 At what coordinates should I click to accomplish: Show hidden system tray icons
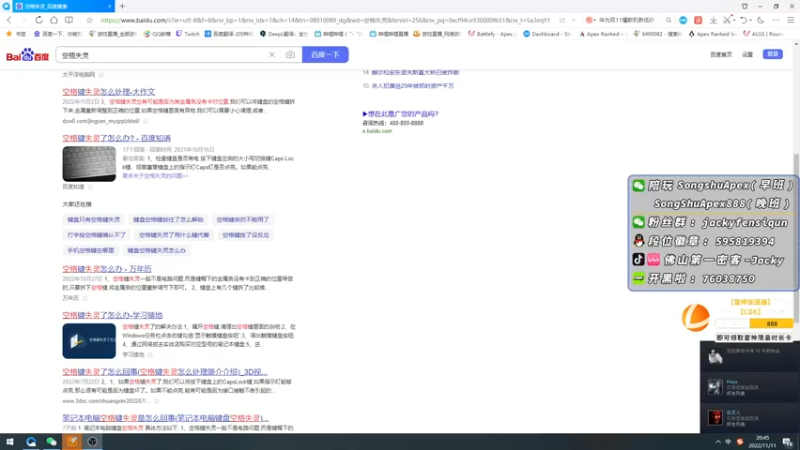718,442
